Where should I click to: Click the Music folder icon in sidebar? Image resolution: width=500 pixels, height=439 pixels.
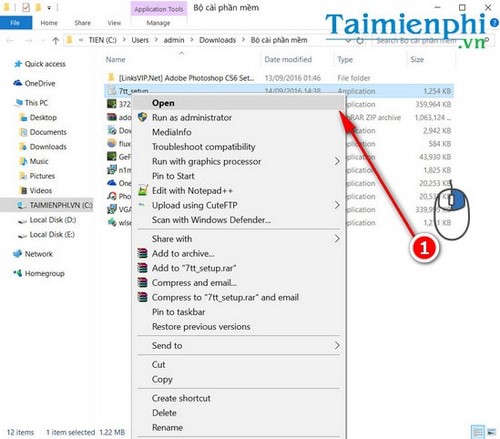tap(24, 161)
